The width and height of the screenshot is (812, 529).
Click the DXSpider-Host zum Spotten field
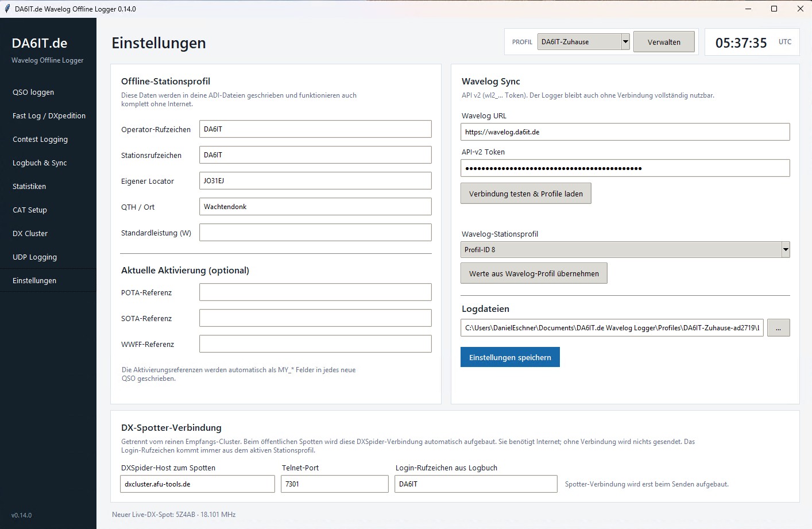[197, 484]
